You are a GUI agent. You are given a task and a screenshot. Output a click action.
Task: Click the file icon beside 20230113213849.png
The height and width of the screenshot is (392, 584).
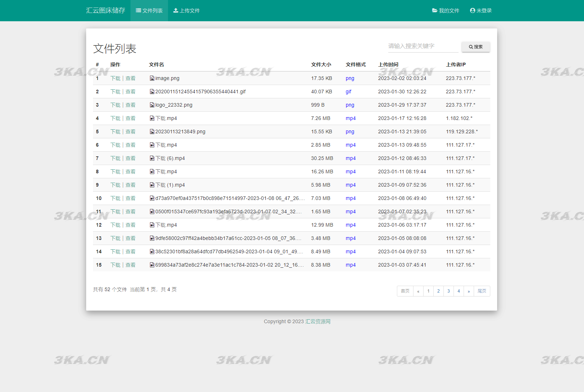(152, 132)
